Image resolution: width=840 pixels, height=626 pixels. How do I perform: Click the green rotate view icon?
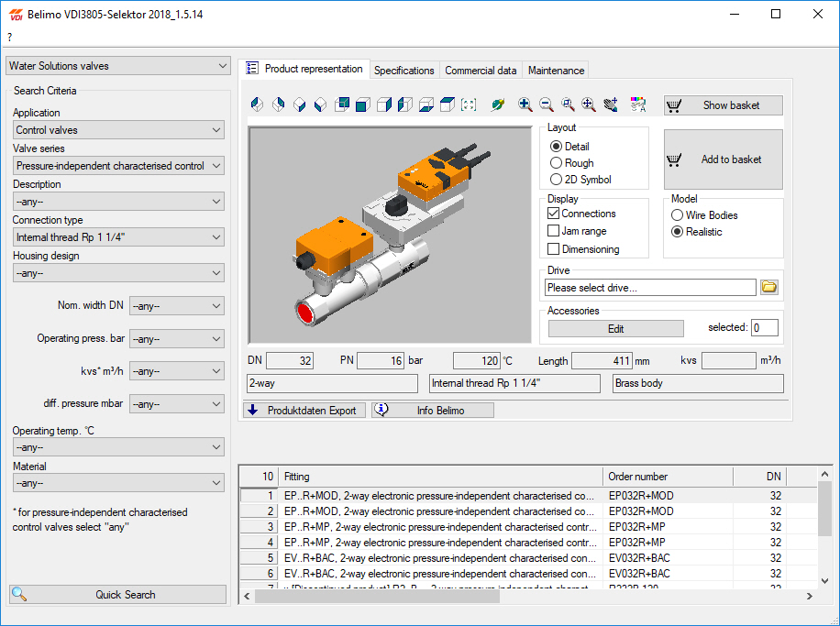(497, 105)
